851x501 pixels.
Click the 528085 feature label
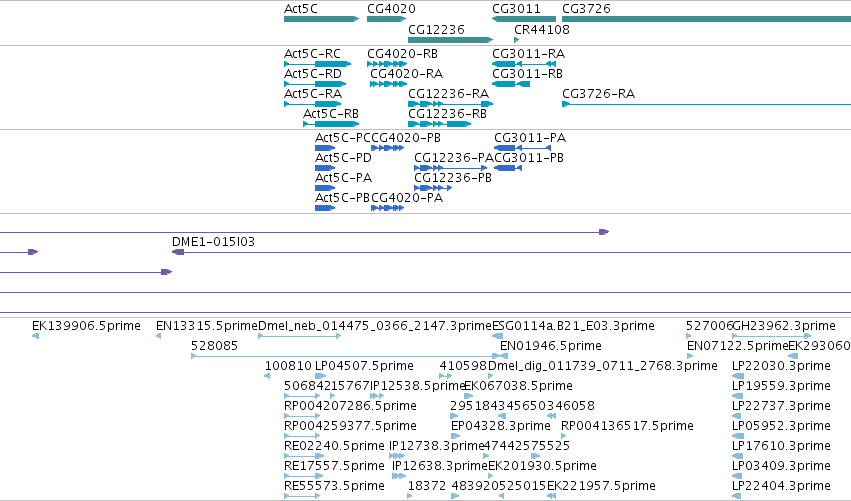click(x=214, y=346)
